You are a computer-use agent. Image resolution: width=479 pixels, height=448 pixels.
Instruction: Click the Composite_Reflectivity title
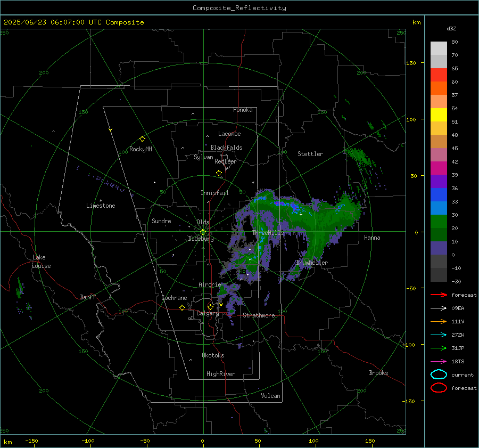pyautogui.click(x=240, y=8)
